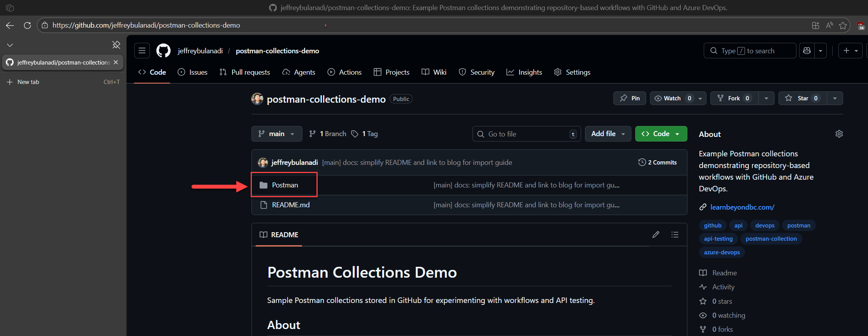Viewport: 868px width, 336px height.
Task: Star the repository
Action: pos(803,98)
